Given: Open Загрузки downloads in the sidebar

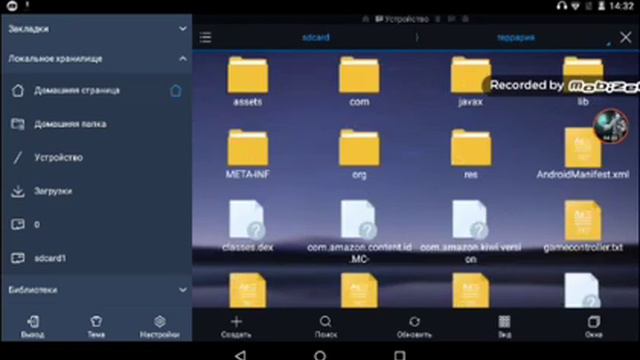Looking at the screenshot, I should click(97, 191).
